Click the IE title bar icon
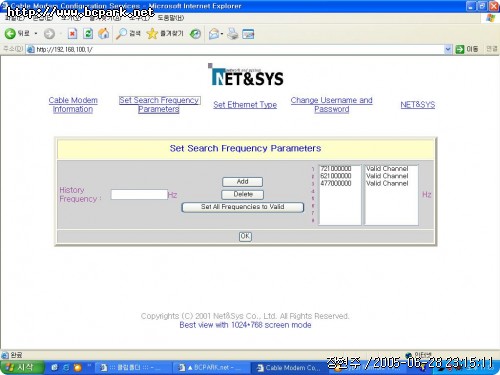500x375 pixels. 5,6
